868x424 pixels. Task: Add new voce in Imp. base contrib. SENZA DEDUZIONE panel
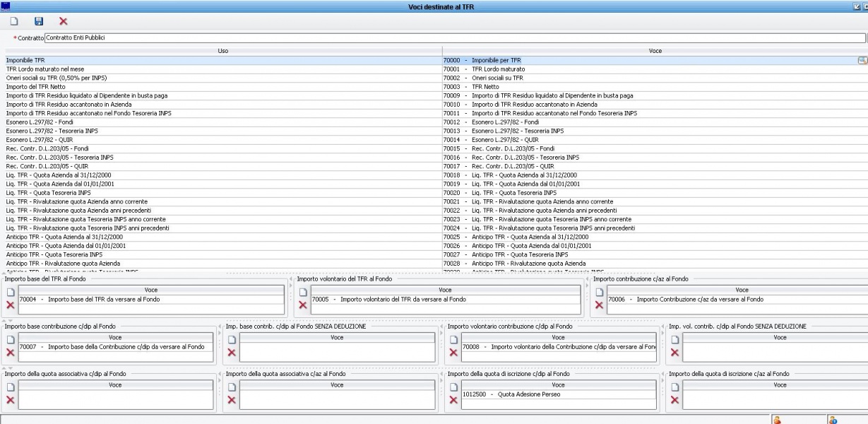tap(232, 339)
